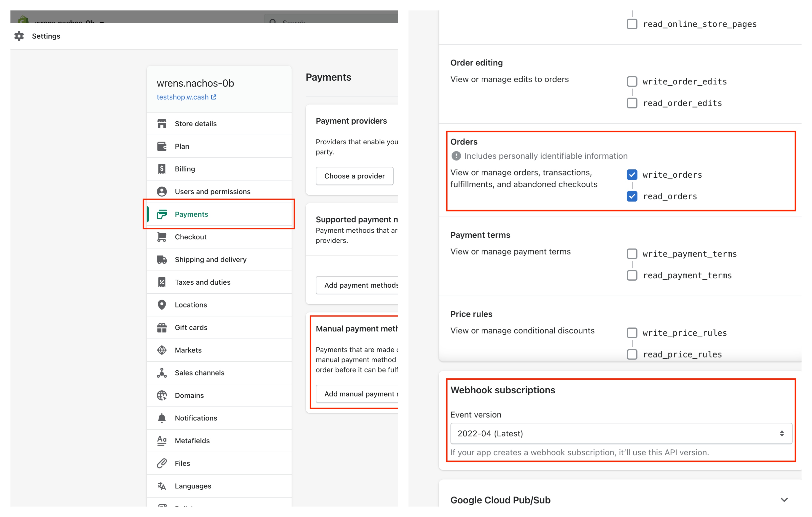This screenshot has width=812, height=517.
Task: Click the Webhook subscriptions heading
Action: click(503, 390)
